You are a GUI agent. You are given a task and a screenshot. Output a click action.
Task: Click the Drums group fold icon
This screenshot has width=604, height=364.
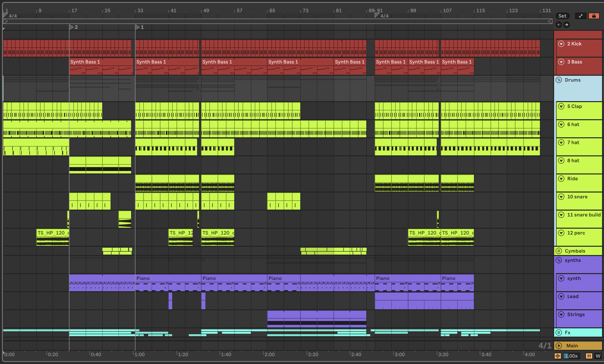(559, 80)
